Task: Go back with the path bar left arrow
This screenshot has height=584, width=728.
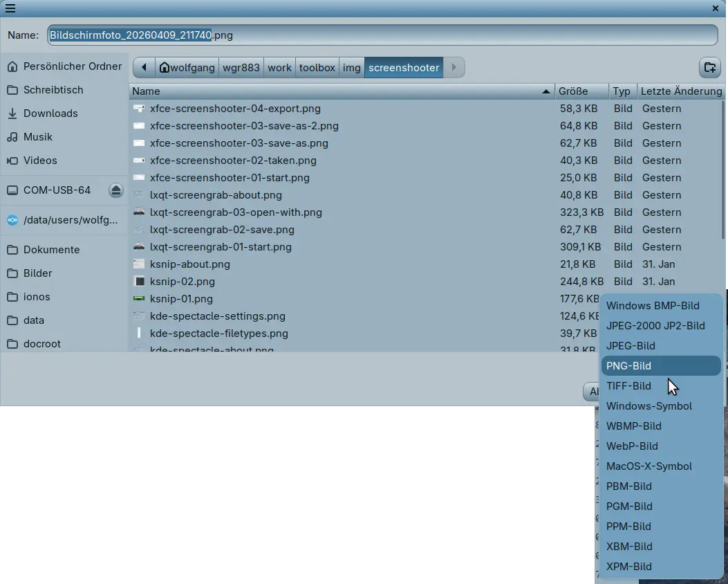Action: (144, 67)
